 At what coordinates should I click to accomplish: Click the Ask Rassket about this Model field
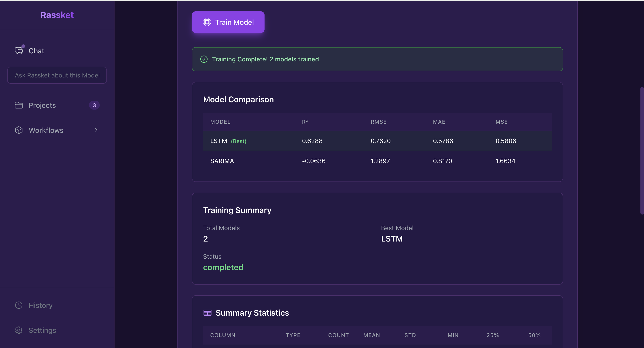pyautogui.click(x=57, y=75)
